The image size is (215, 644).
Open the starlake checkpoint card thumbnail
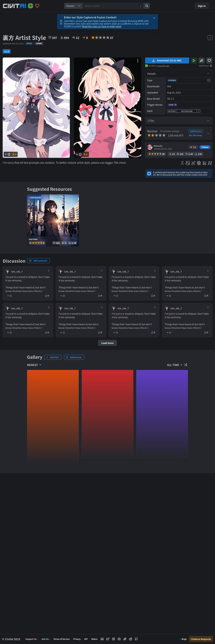pyautogui.click(x=53, y=220)
